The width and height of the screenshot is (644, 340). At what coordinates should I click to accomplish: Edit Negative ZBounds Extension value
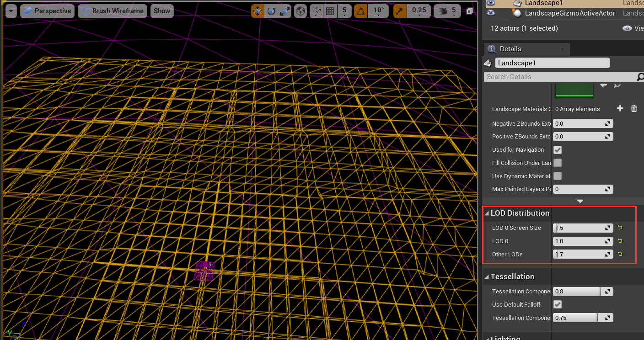(583, 123)
